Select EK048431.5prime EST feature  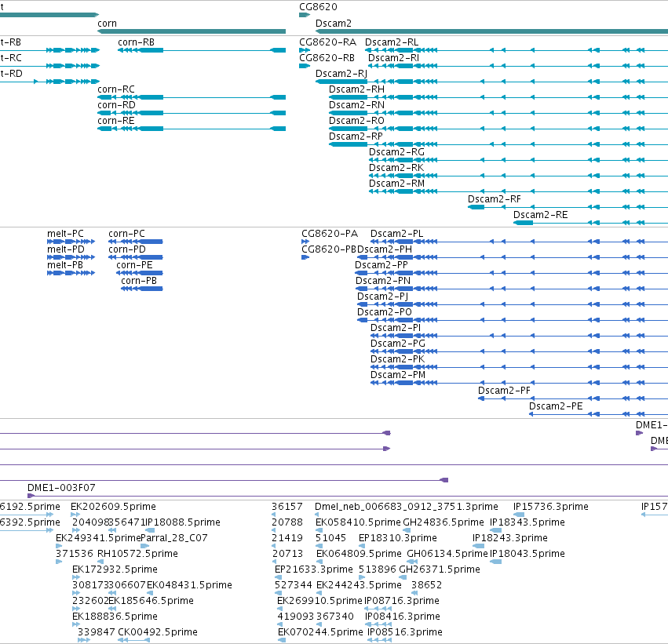pos(190,586)
